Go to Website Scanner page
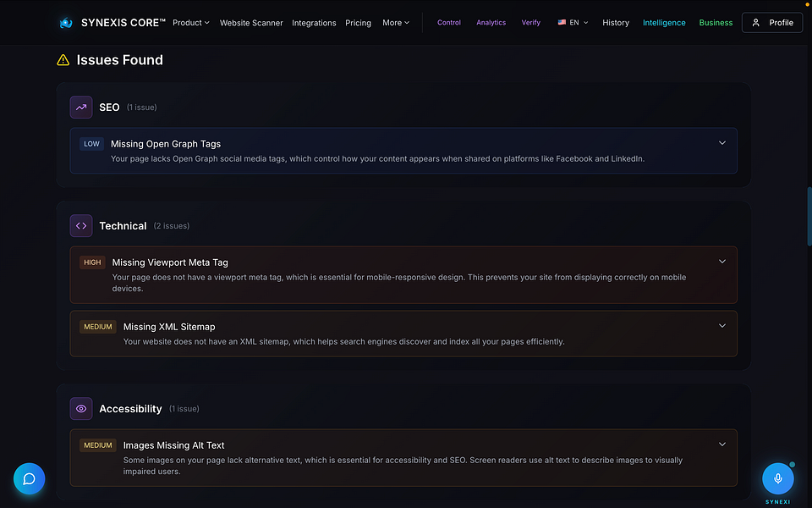Viewport: 812px width, 508px height. [x=251, y=23]
